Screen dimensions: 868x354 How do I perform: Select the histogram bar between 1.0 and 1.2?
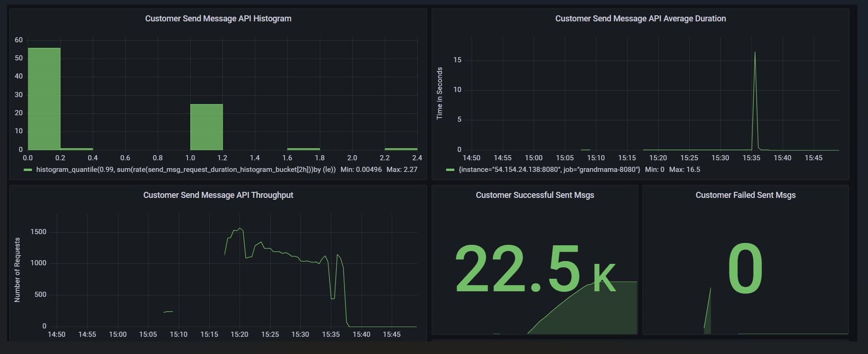pos(207,127)
